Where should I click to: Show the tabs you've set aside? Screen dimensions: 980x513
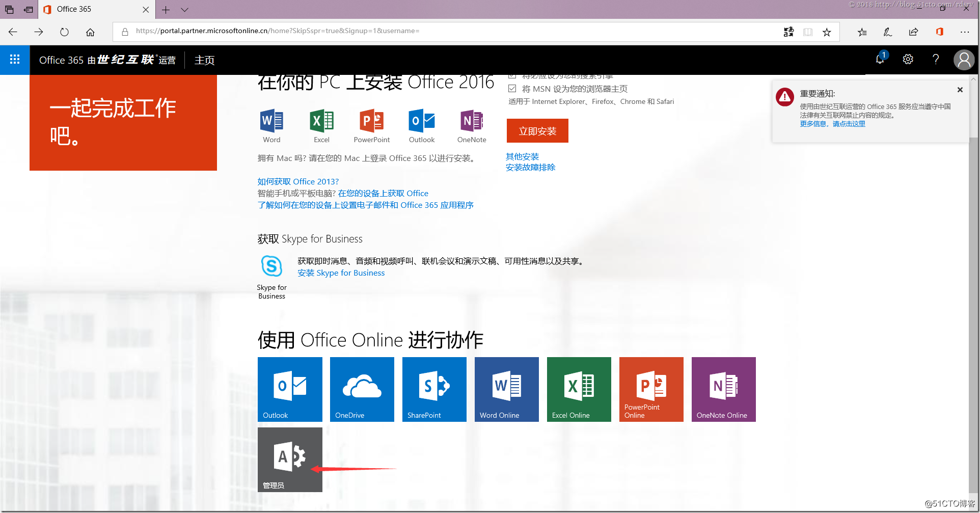click(x=9, y=10)
